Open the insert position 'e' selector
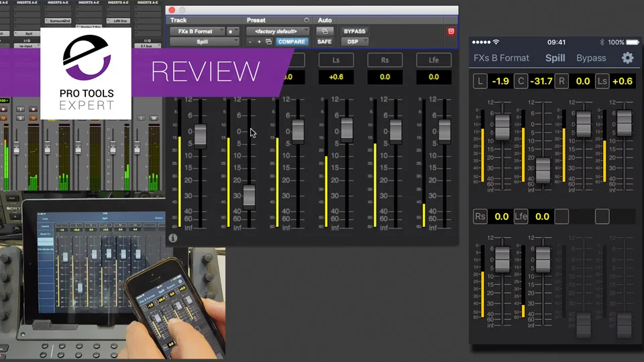This screenshot has width=644, height=362. pos(233,32)
